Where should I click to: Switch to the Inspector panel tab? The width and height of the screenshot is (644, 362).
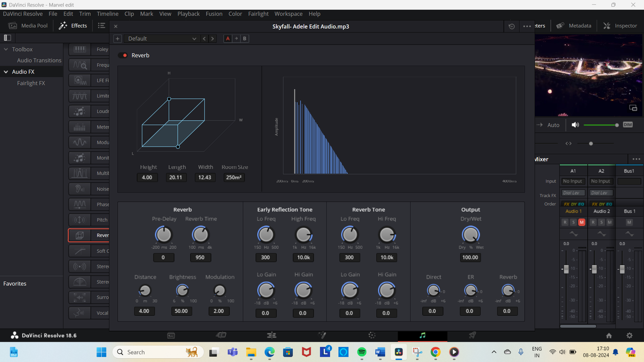(x=620, y=26)
